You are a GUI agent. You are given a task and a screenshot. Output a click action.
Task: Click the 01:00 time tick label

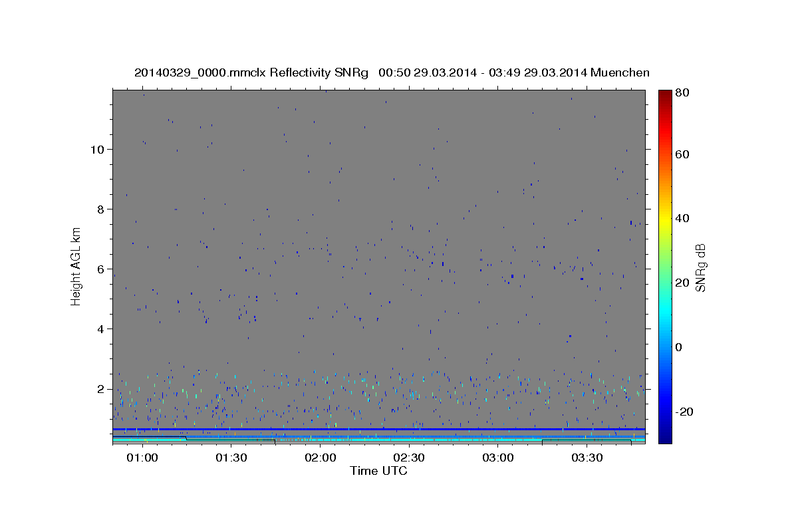tap(143, 458)
